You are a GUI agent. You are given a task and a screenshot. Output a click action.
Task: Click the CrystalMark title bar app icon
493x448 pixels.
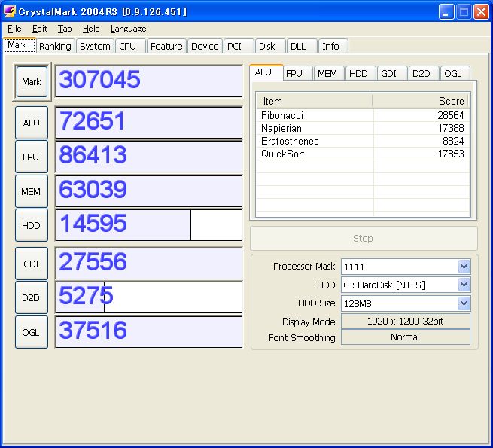[10, 11]
